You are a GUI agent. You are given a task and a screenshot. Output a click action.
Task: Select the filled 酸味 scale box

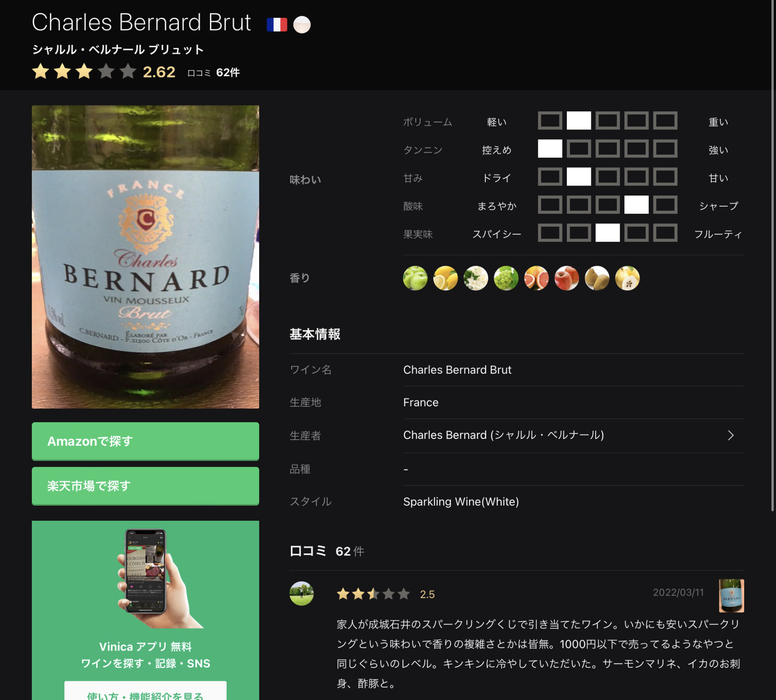(636, 204)
